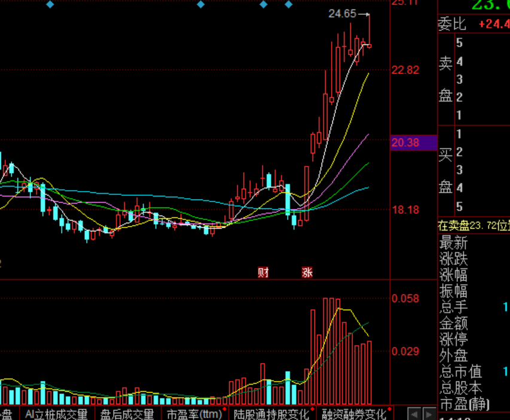
Task: Click the 财 financial report marker
Action: tap(263, 272)
